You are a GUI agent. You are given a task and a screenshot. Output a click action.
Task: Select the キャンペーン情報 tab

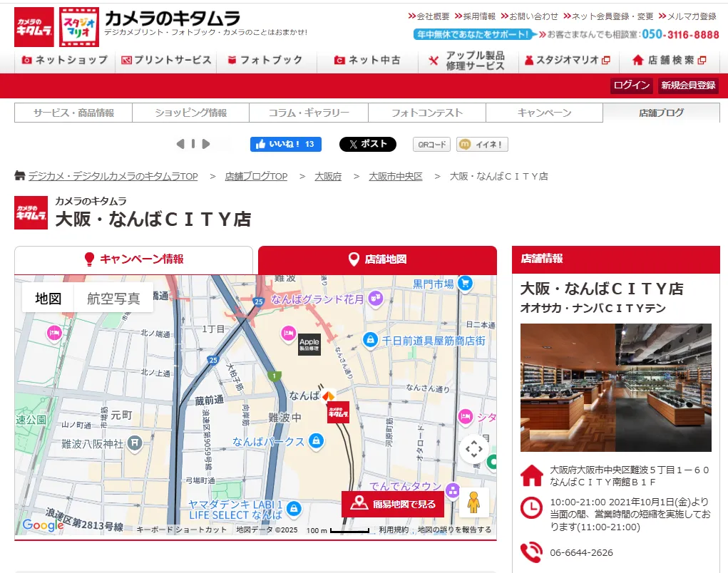pyautogui.click(x=134, y=259)
